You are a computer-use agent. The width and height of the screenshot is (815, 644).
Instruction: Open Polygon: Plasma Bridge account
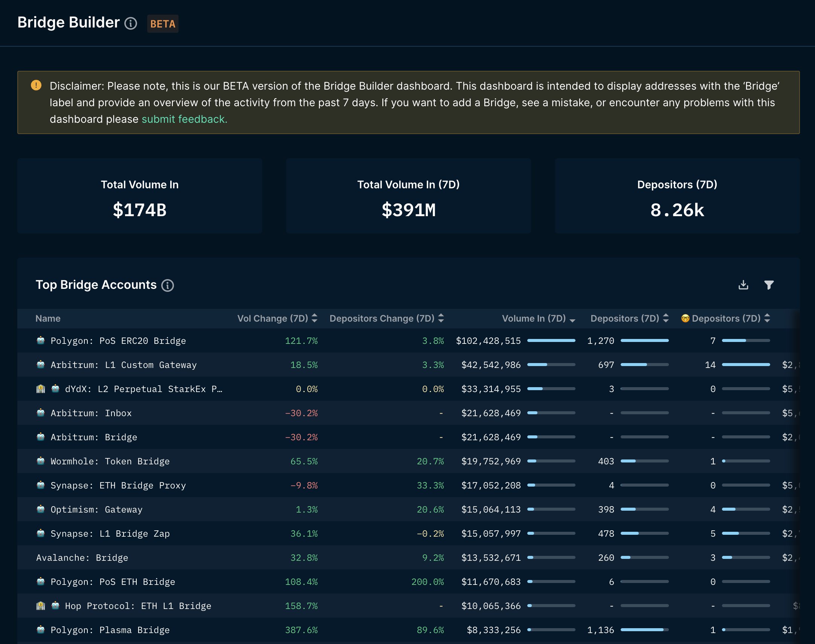pyautogui.click(x=110, y=630)
